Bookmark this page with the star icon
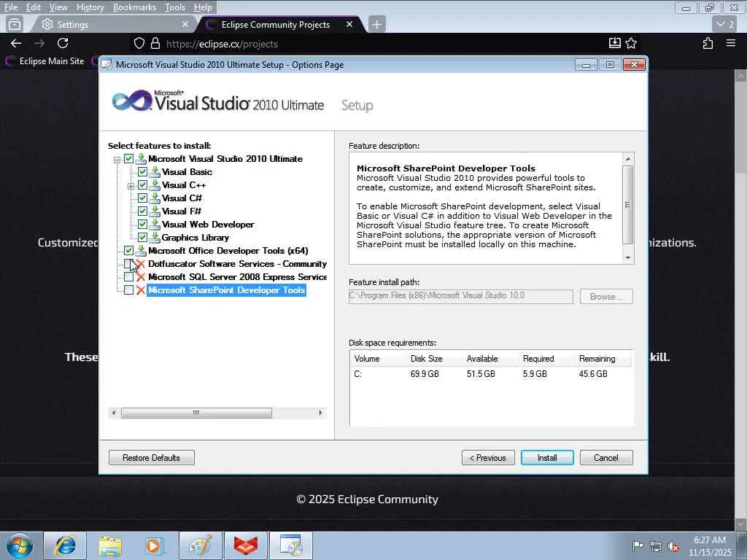747x560 pixels. [631, 43]
